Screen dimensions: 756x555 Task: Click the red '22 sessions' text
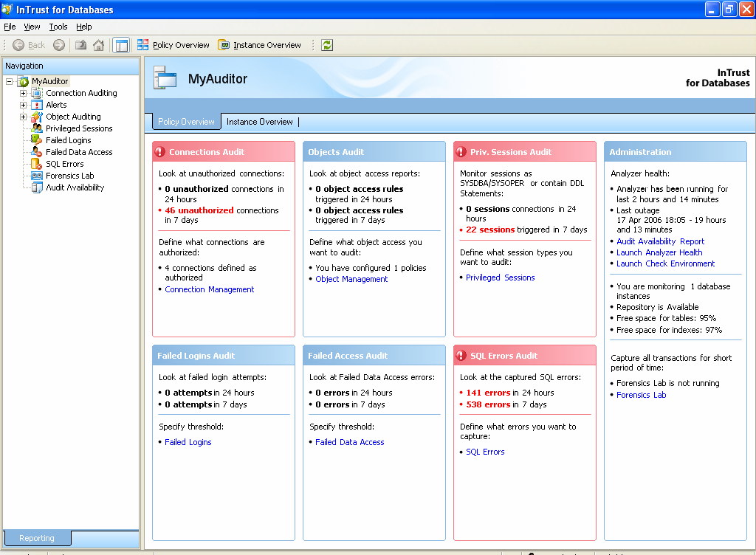click(x=490, y=230)
